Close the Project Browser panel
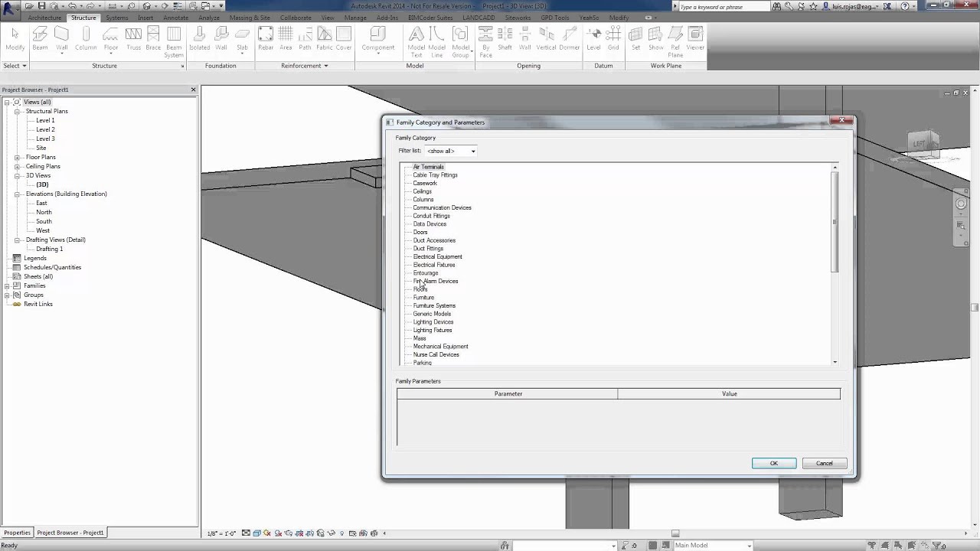Image resolution: width=980 pixels, height=551 pixels. 193,90
